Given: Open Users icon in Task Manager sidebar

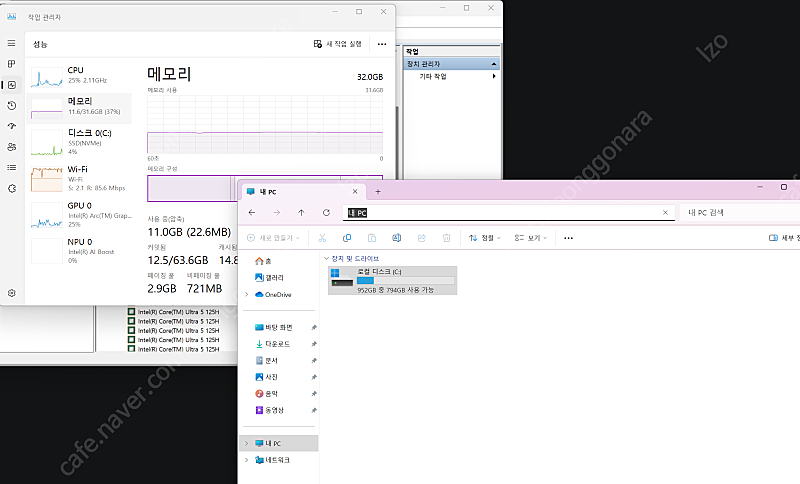Looking at the screenshot, I should pyautogui.click(x=12, y=147).
